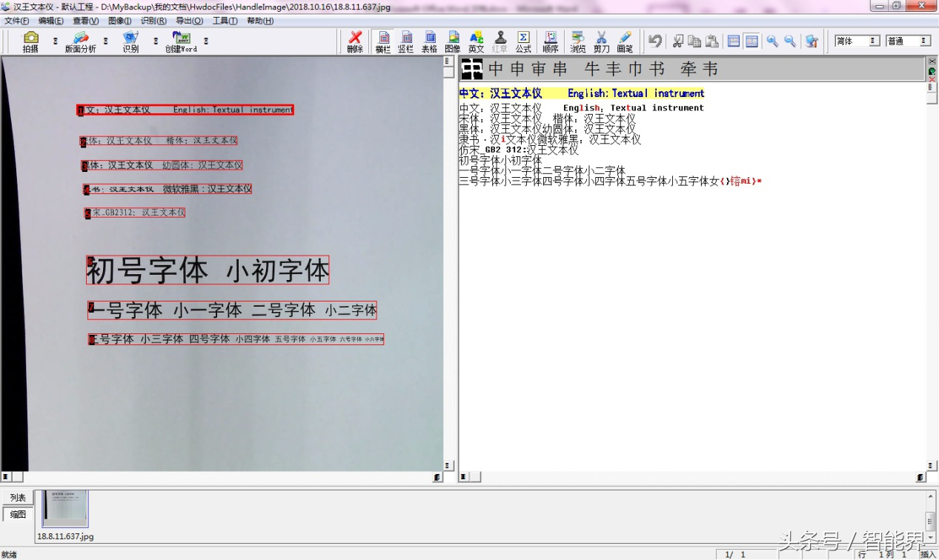The height and width of the screenshot is (560, 939).
Task: Click the candidate character 牛 in proof bar
Action: (592, 69)
